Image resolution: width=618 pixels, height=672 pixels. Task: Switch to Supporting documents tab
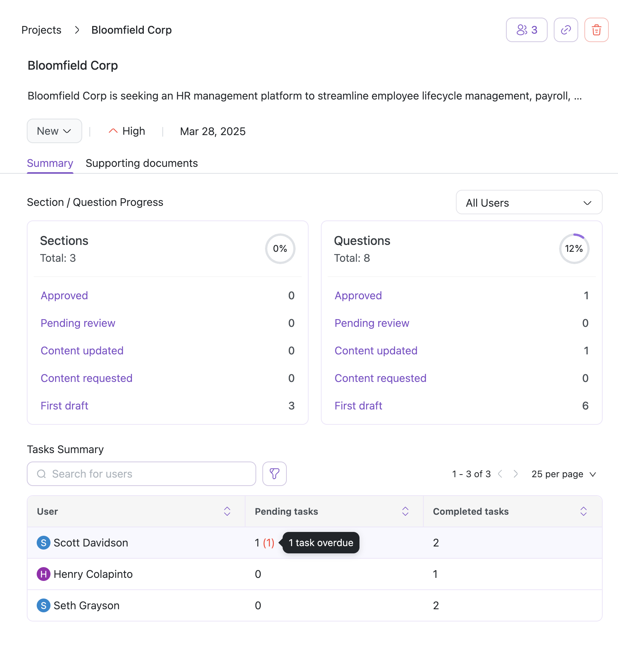point(141,163)
